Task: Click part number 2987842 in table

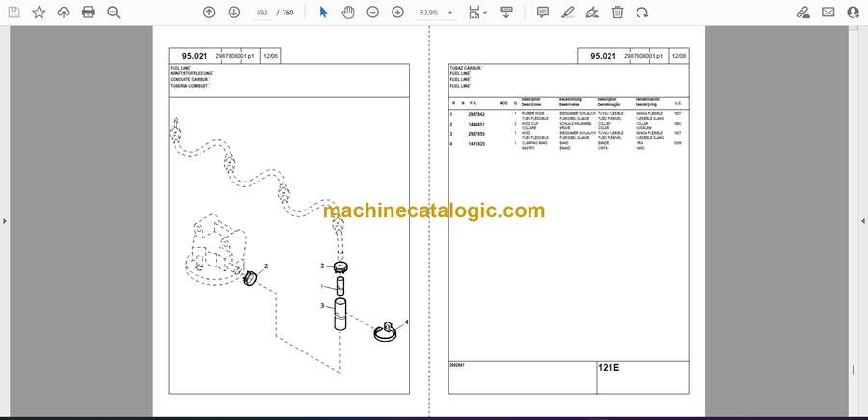Action: coord(476,114)
